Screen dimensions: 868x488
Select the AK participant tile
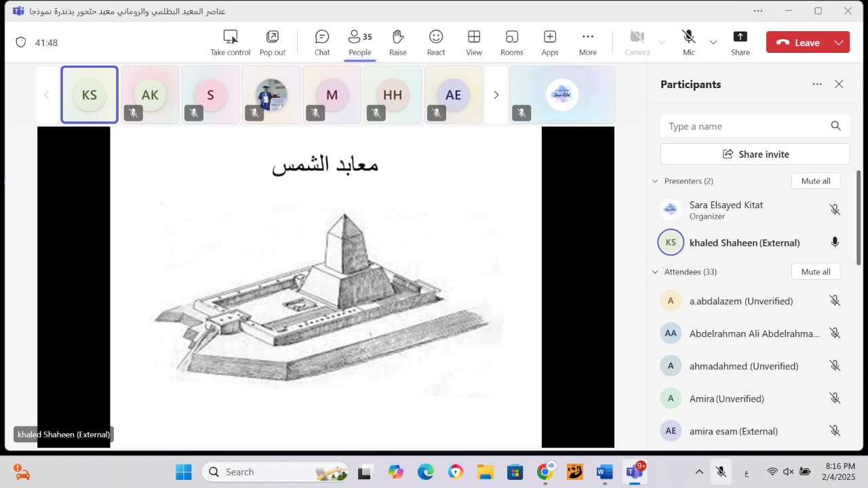tap(150, 95)
